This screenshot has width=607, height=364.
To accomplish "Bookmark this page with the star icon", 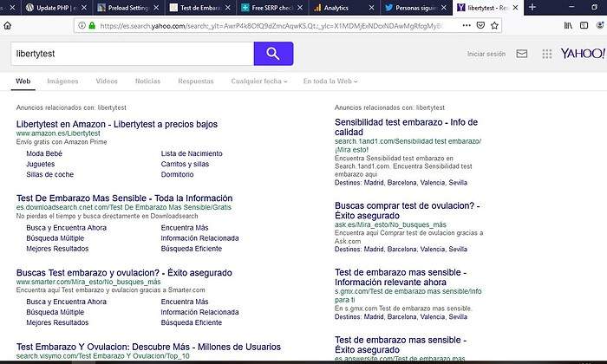I will coord(494,25).
